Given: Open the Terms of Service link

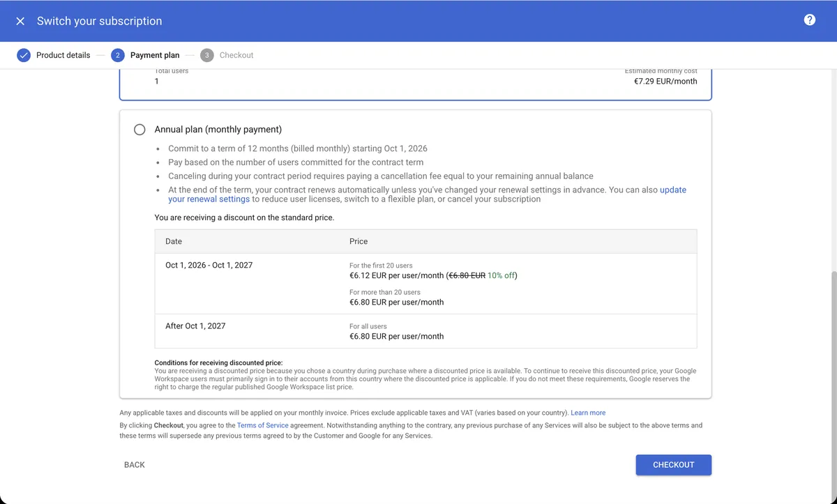Looking at the screenshot, I should point(262,425).
